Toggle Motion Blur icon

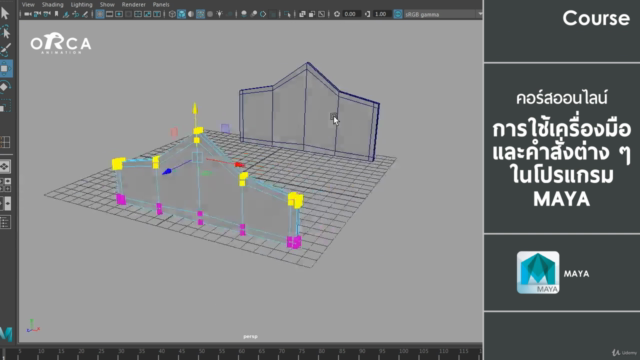tap(253, 14)
